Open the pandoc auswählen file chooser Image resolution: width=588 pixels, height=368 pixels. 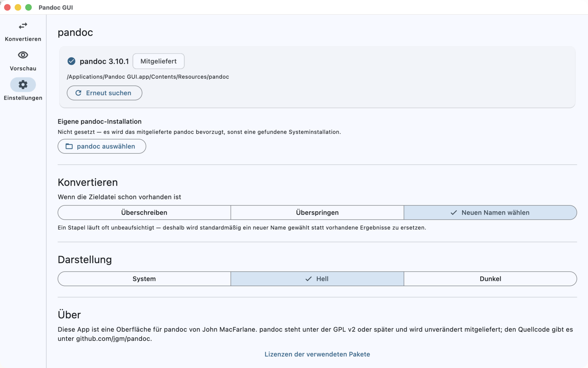click(x=102, y=146)
